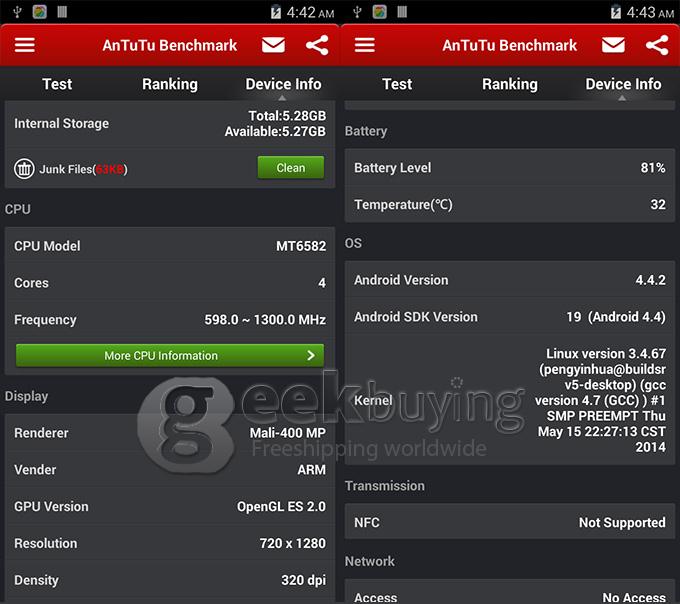This screenshot has width=680, height=604.
Task: Tap 4:42 AM clock in left status bar
Action: (x=310, y=13)
